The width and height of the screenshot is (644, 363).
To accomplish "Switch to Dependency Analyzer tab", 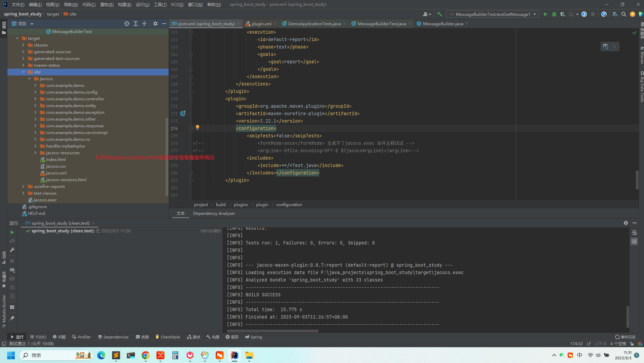I will pyautogui.click(x=214, y=213).
